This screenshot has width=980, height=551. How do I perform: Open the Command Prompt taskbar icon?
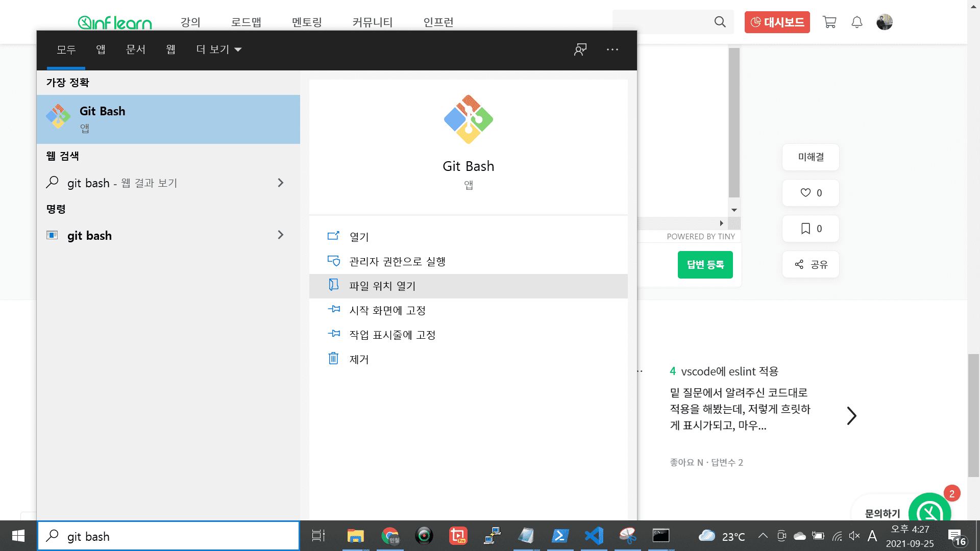(661, 536)
